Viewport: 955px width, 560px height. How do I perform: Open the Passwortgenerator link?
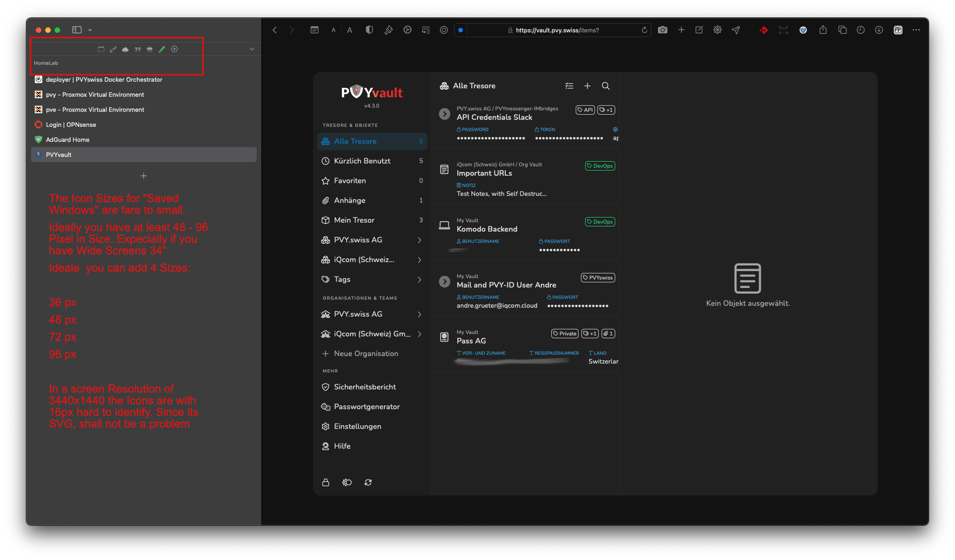[x=367, y=407]
